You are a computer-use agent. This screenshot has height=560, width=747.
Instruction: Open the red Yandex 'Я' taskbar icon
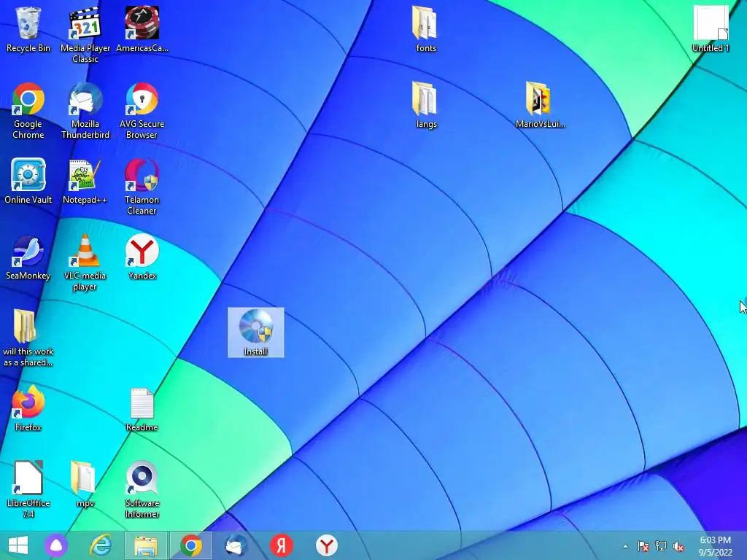pos(282,545)
